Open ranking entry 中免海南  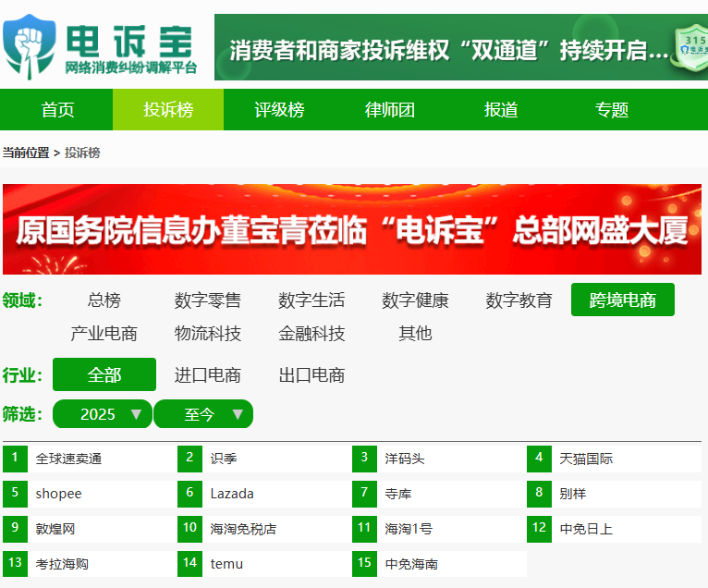(411, 564)
